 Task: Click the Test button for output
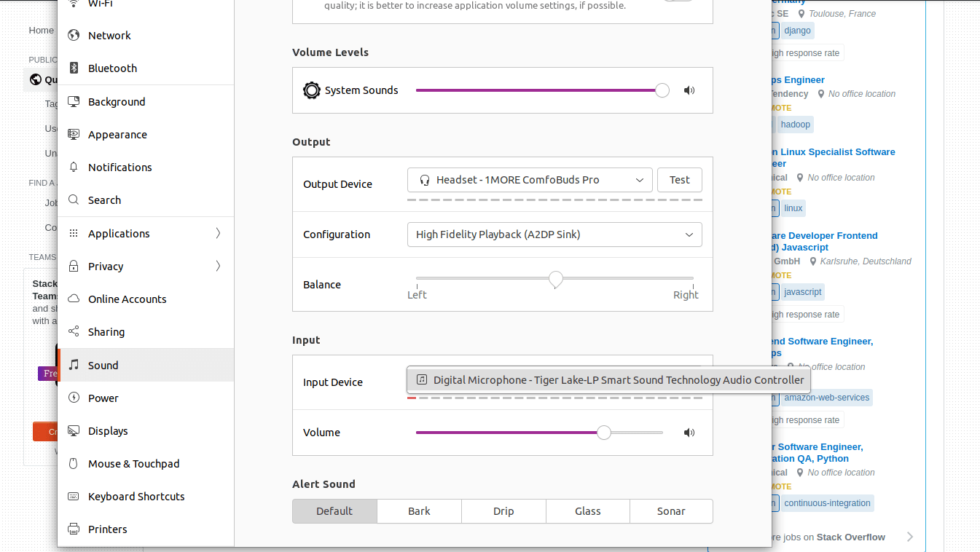(679, 180)
